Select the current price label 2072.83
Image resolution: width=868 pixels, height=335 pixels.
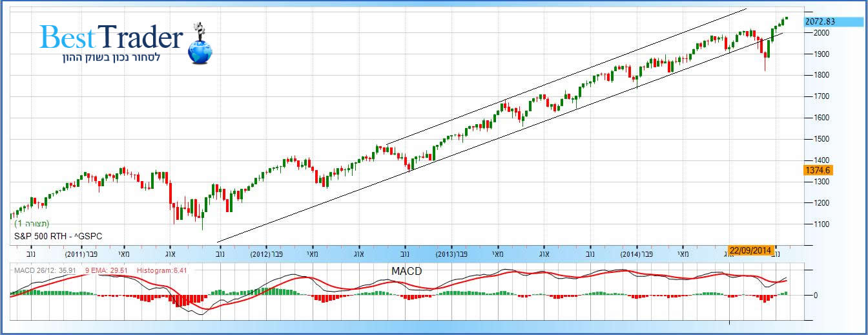820,21
